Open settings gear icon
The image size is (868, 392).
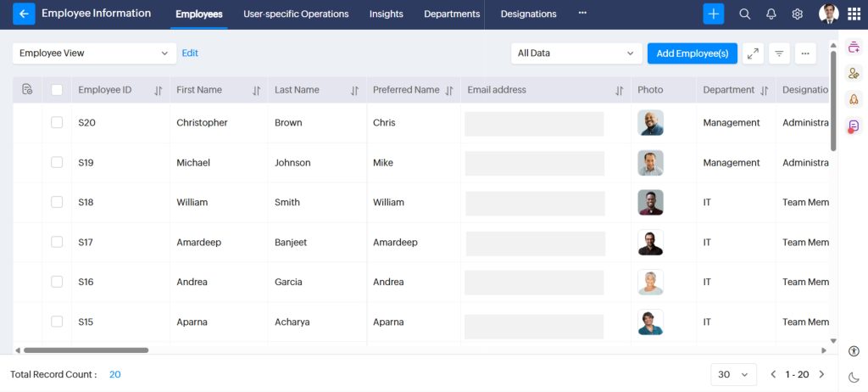coord(797,14)
